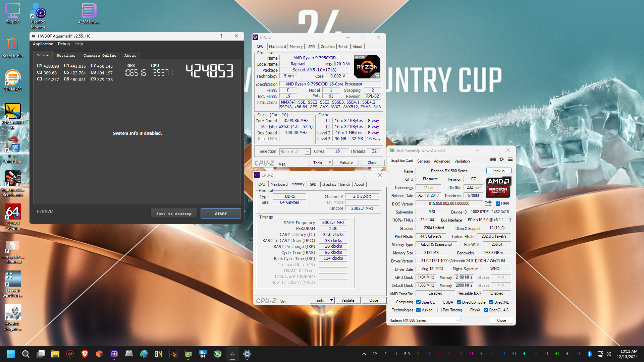Click Close button in GPU-Z
Image resolution: width=644 pixels, height=362 pixels.
[x=501, y=320]
